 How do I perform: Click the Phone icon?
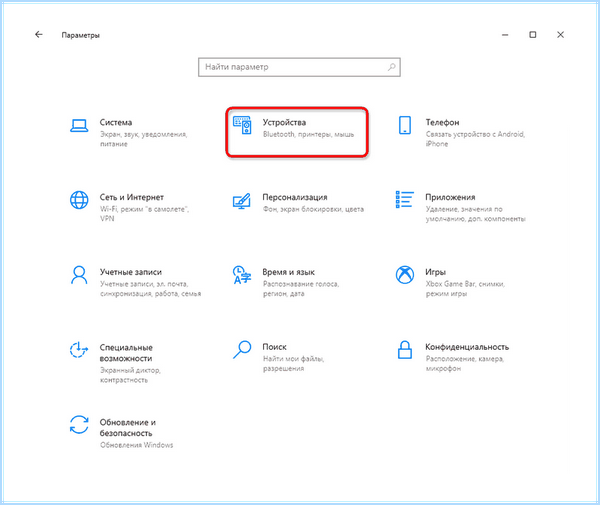point(405,125)
